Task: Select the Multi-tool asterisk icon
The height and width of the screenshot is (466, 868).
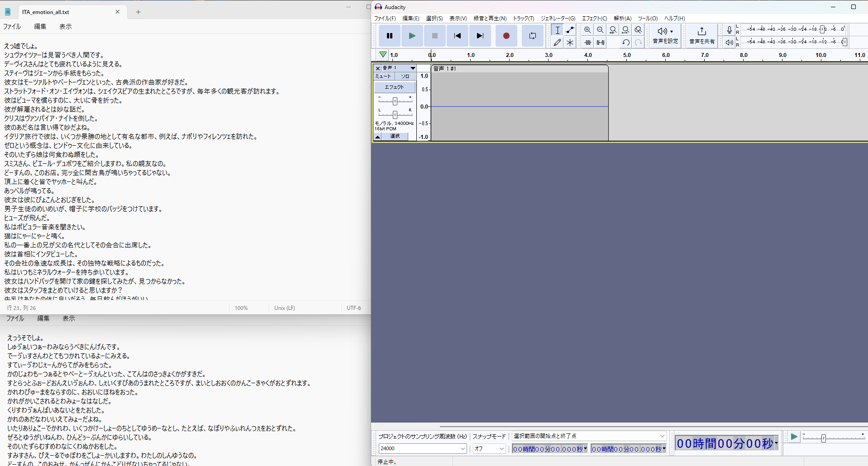Action: pyautogui.click(x=570, y=42)
